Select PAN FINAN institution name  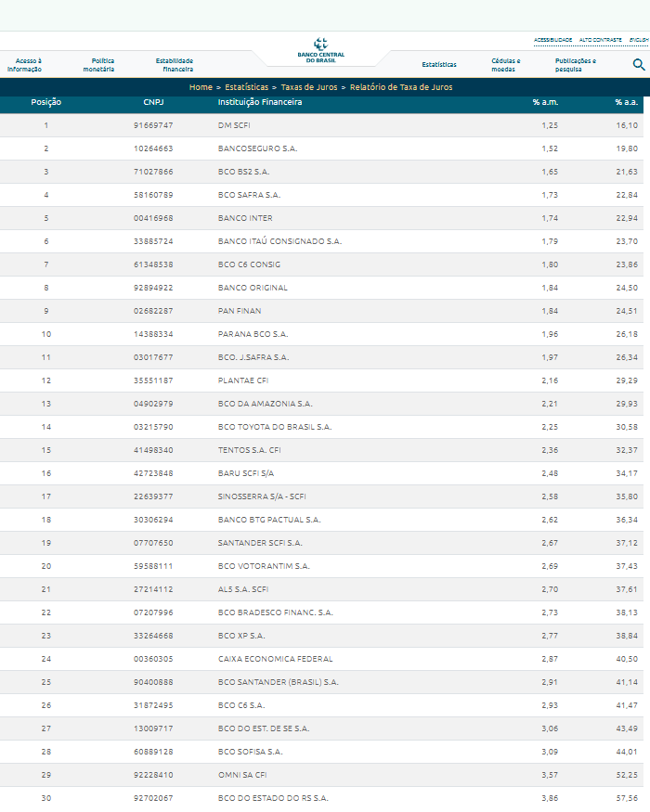[240, 311]
